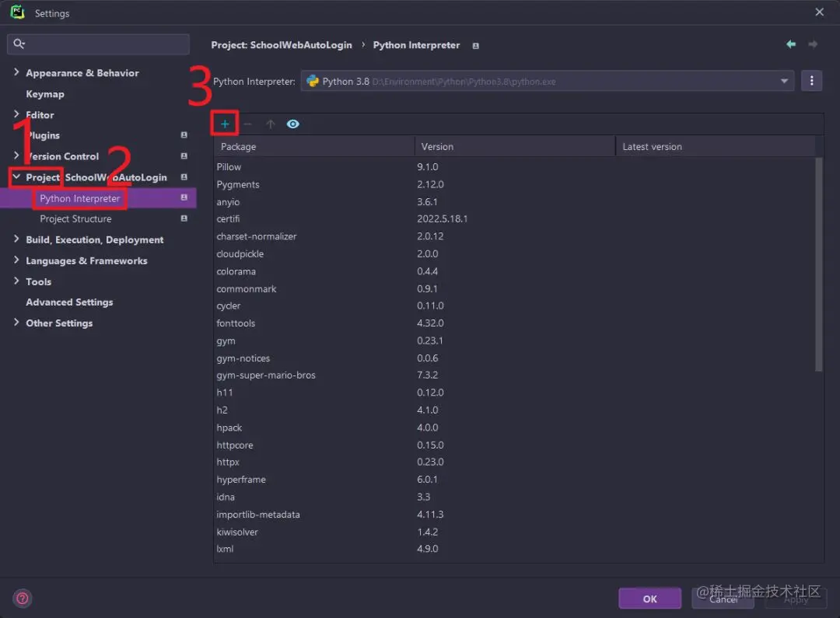Viewport: 840px width, 618px height.
Task: Select the hpack package row
Action: (514, 428)
